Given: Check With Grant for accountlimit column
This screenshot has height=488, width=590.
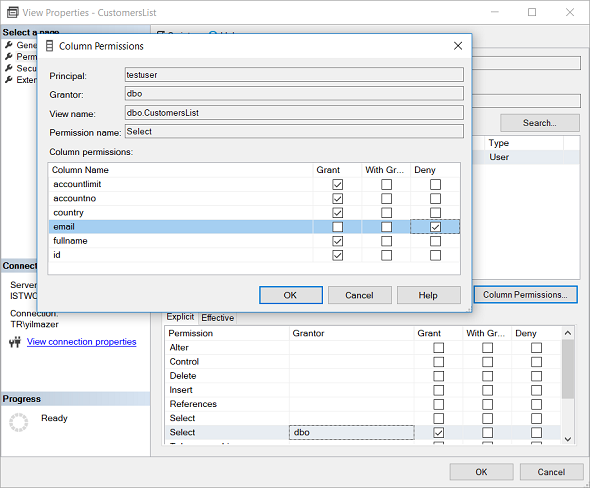Looking at the screenshot, I should (x=386, y=184).
